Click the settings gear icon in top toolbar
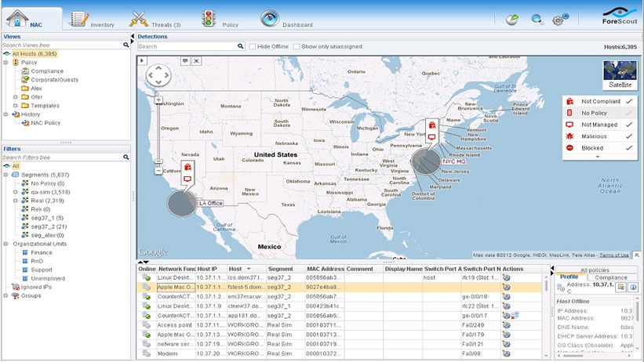Screen dimensions: 644x362 click(559, 20)
